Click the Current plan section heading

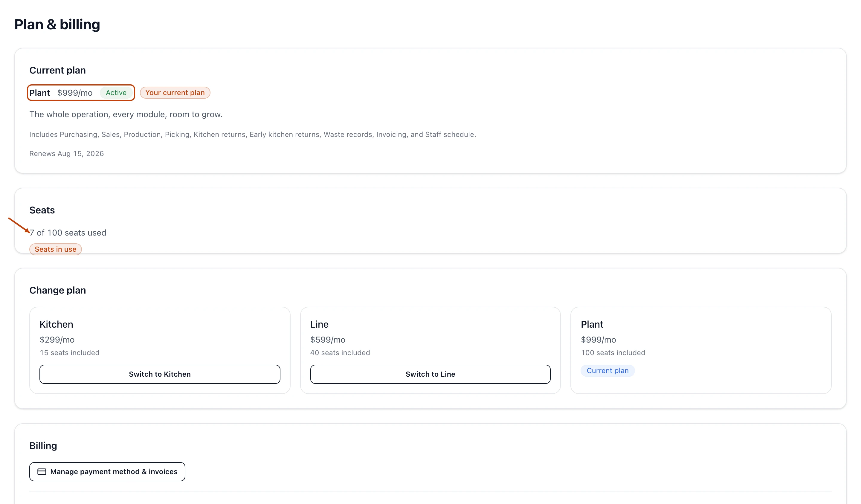57,70
